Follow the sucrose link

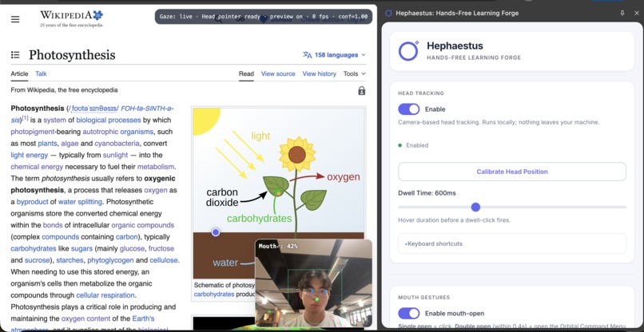pos(37,260)
